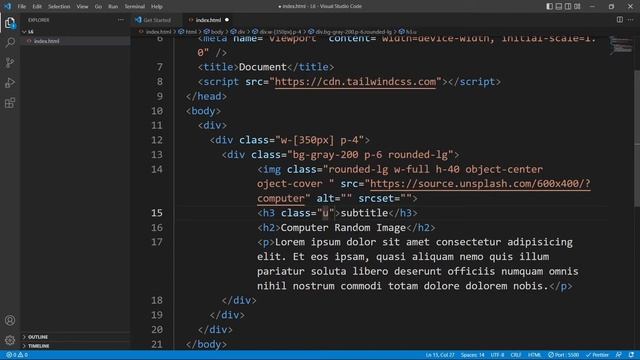Open the Search view in activity bar

(10, 42)
